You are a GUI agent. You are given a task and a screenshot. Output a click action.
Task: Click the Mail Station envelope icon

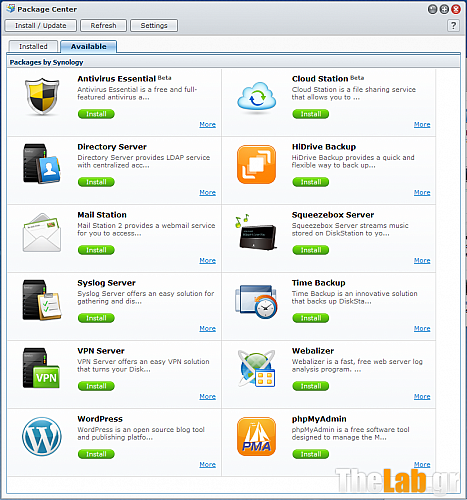[x=42, y=233]
